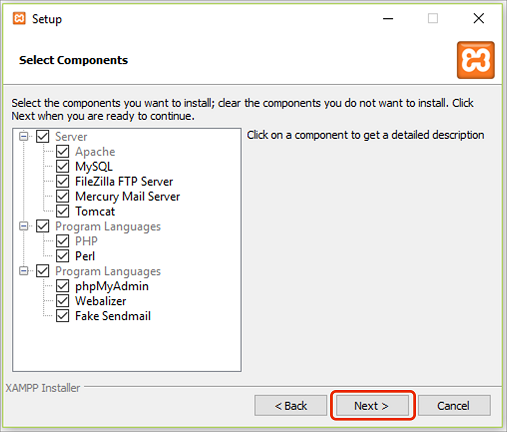This screenshot has height=432, width=507.
Task: Uncheck FileZilla FTP Server checkbox
Action: pos(63,181)
